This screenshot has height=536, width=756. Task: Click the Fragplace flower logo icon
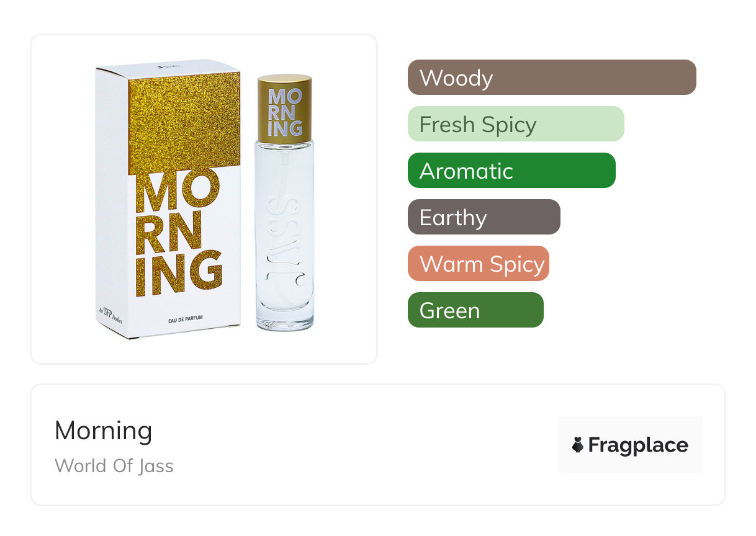coord(578,445)
